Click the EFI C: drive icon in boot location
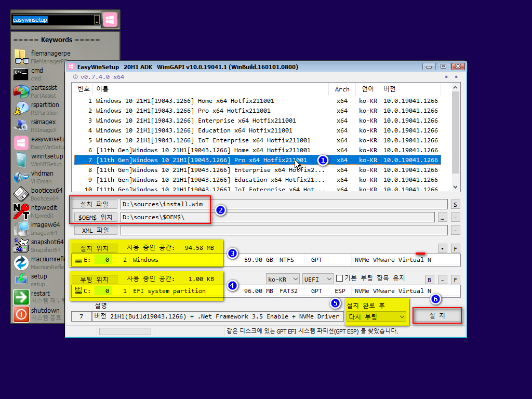This screenshot has height=399, width=532. pos(78,290)
